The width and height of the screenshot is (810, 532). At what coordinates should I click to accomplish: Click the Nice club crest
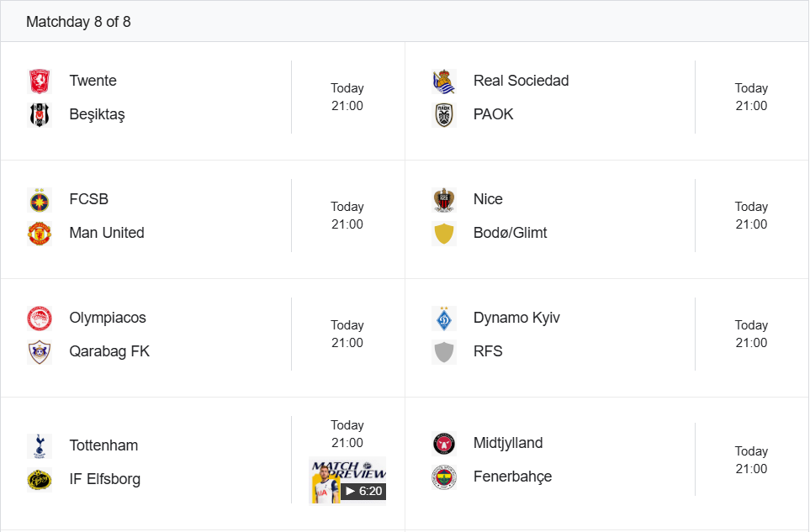pos(444,200)
